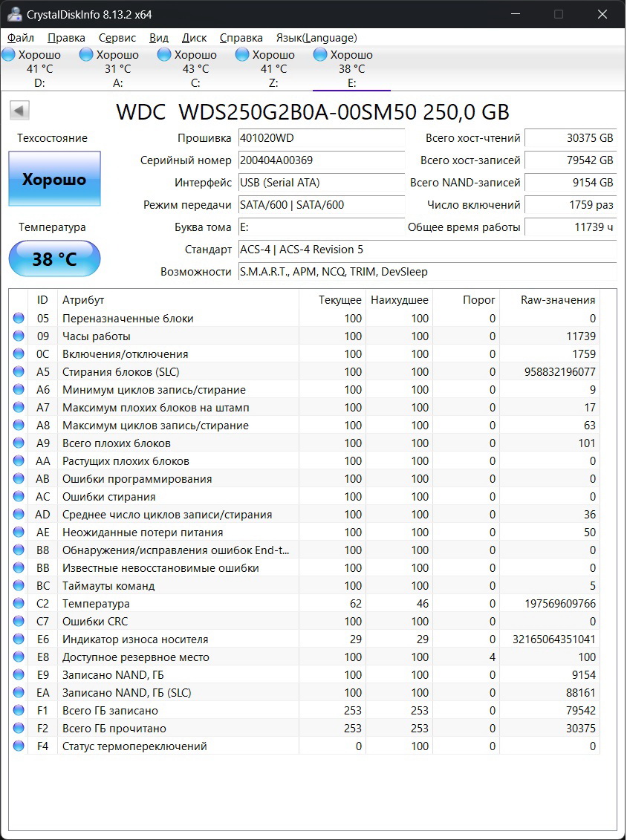Click status orb for Ошибки стирания row
The height and width of the screenshot is (840, 627).
[19, 497]
